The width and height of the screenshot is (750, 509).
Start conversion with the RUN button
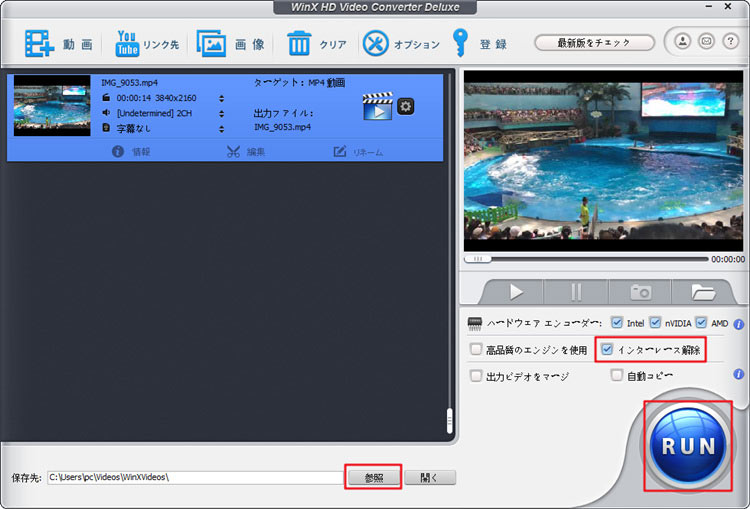[688, 446]
